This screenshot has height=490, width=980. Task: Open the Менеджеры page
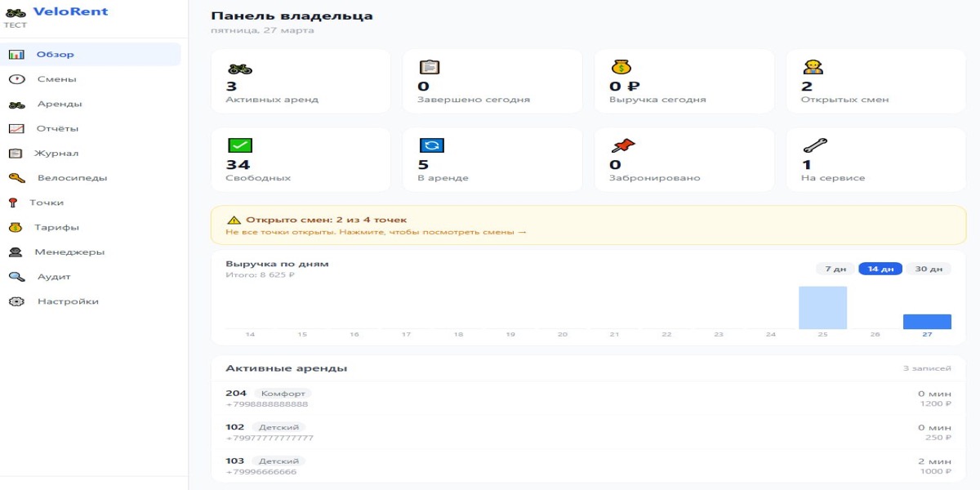pos(69,252)
